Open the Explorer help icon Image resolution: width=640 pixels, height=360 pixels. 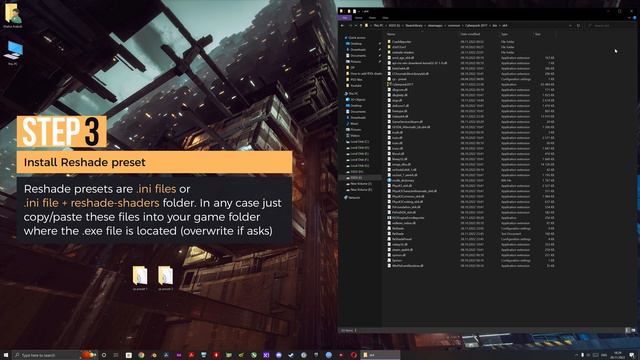tap(634, 18)
